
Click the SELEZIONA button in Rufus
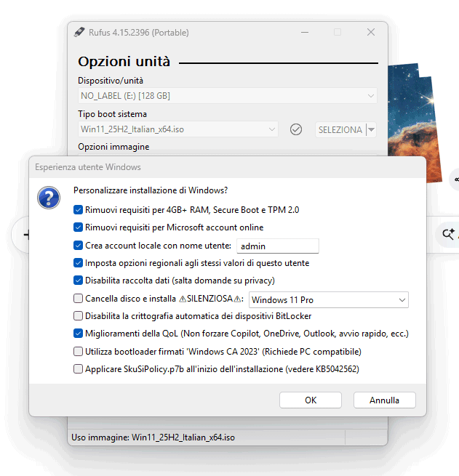pos(340,130)
